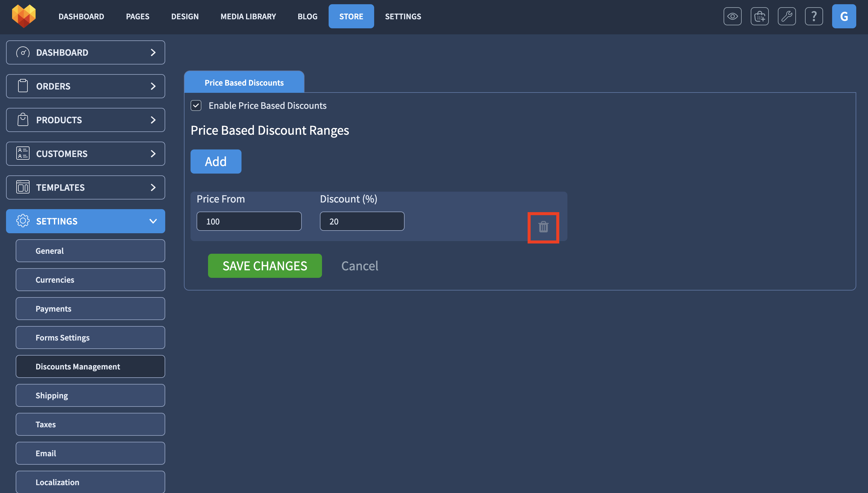Click the orange heart logo icon
868x493 pixels.
pyautogui.click(x=24, y=16)
